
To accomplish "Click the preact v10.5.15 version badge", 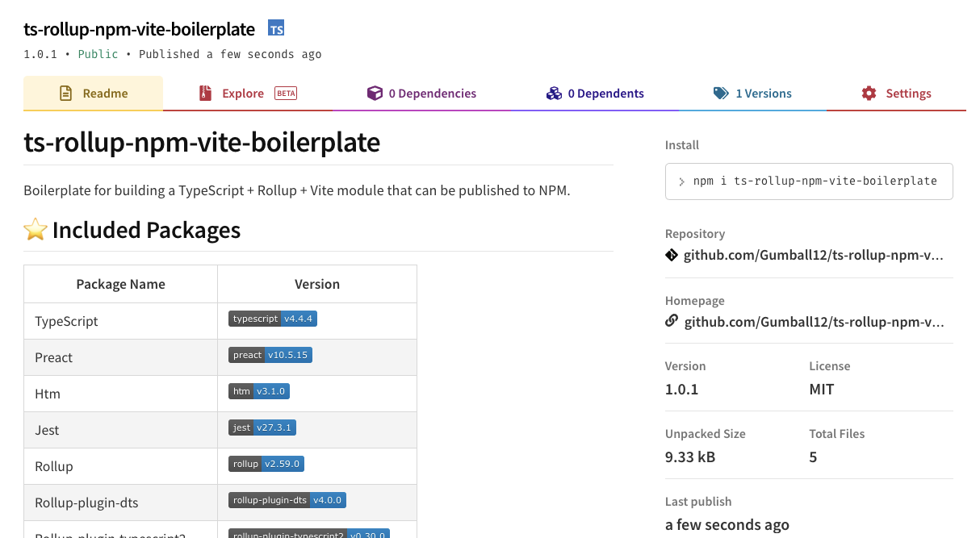I will point(270,354).
